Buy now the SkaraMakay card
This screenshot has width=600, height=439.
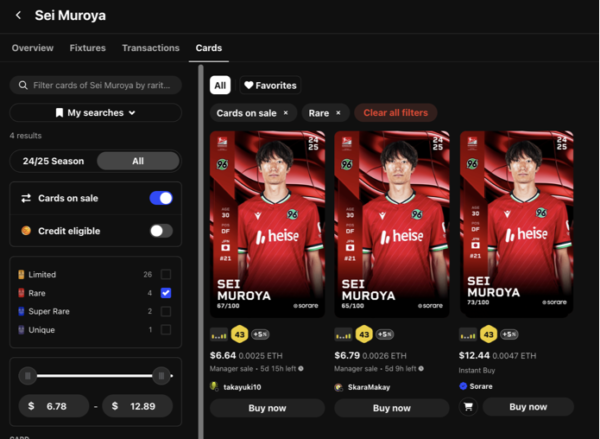tap(392, 408)
